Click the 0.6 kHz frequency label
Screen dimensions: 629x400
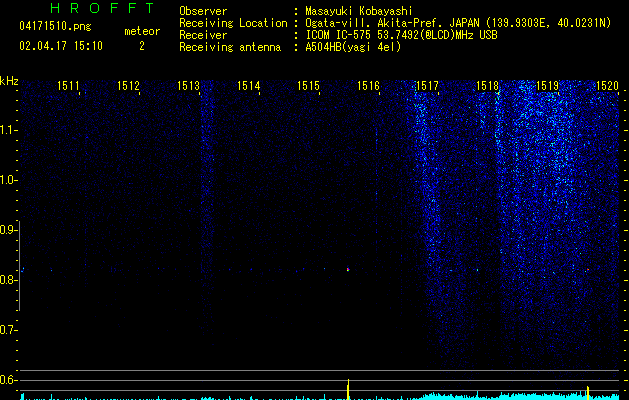click(x=7, y=380)
